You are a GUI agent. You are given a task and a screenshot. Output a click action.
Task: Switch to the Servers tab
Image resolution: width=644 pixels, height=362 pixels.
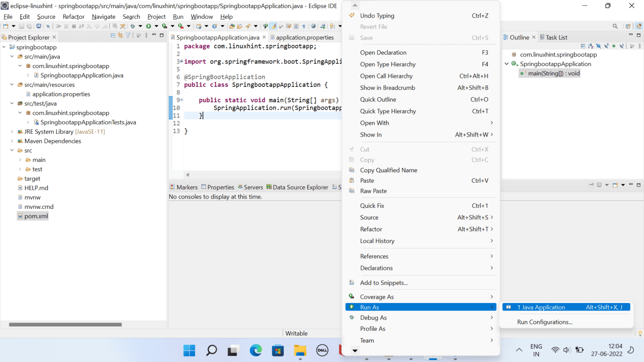(250, 187)
